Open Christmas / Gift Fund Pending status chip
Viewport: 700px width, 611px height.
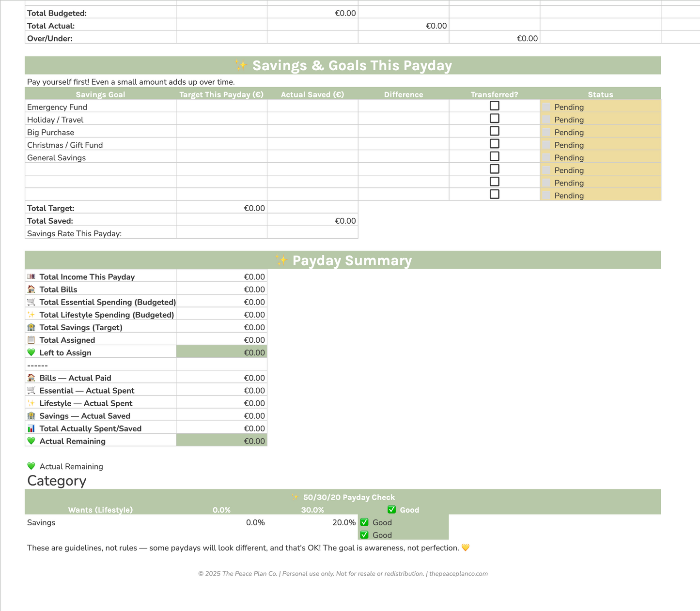(601, 144)
